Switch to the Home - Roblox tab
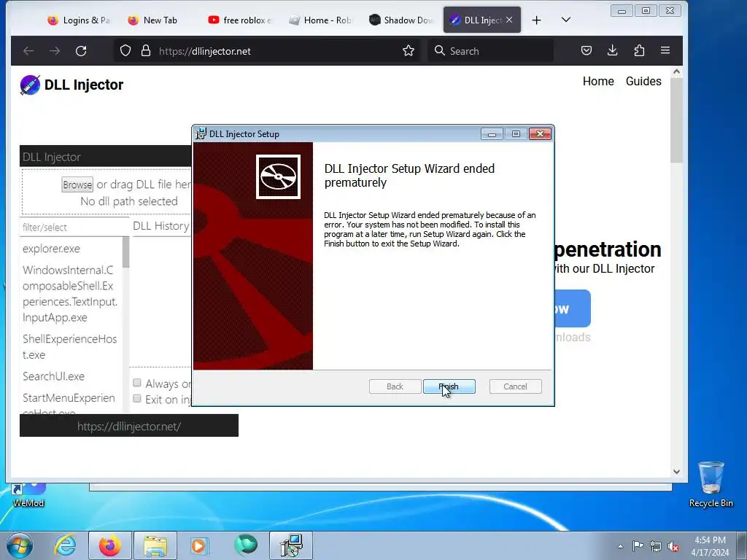This screenshot has width=747, height=560. (320, 20)
